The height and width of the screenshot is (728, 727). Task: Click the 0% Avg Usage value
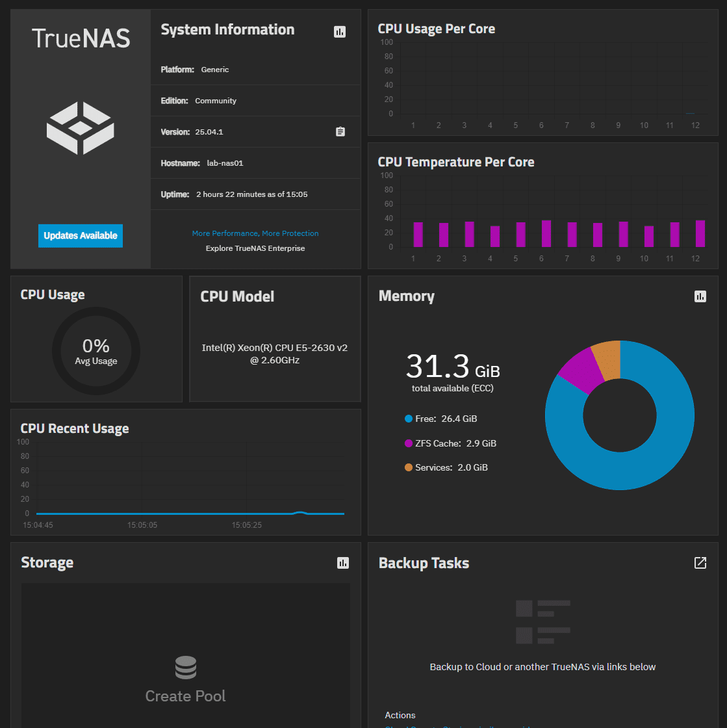tap(96, 346)
